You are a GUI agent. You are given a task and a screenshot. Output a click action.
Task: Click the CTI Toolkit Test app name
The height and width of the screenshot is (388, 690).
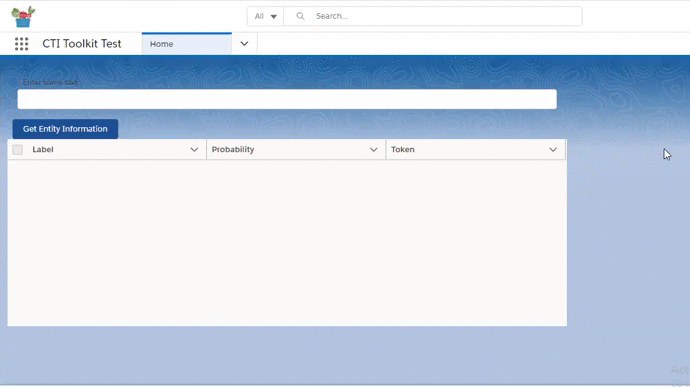(82, 44)
